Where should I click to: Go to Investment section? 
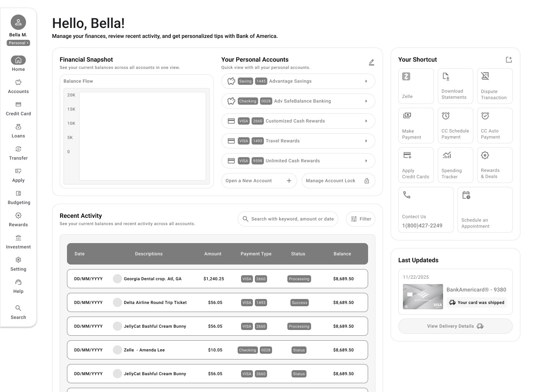[x=18, y=242]
